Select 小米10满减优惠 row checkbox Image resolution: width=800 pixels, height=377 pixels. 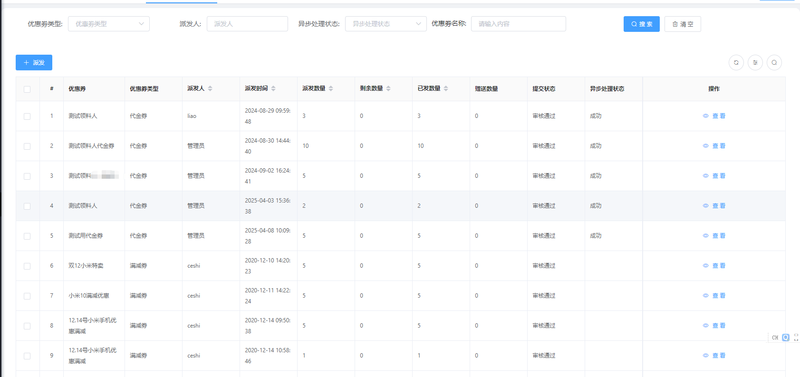[x=27, y=296]
